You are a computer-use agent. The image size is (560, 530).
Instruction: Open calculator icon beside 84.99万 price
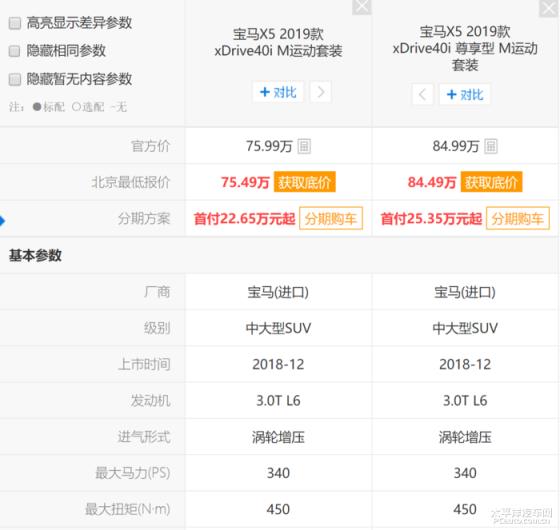[x=491, y=146]
